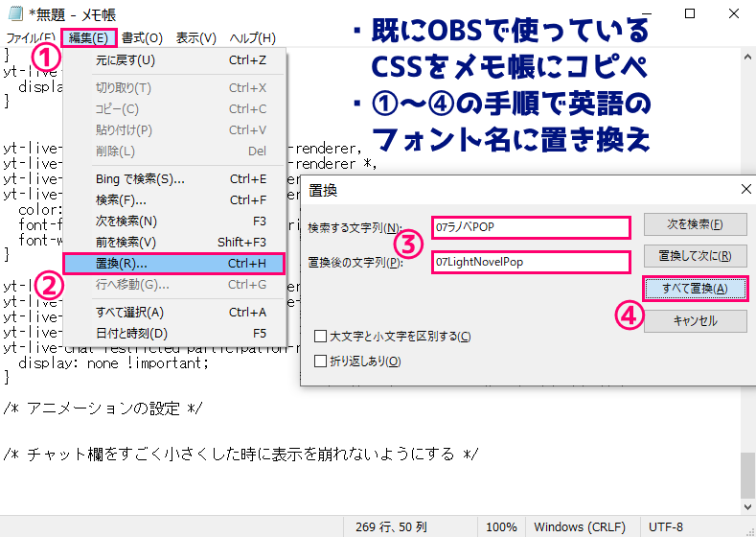Click the Cancel (キャンセル) button

click(x=695, y=321)
